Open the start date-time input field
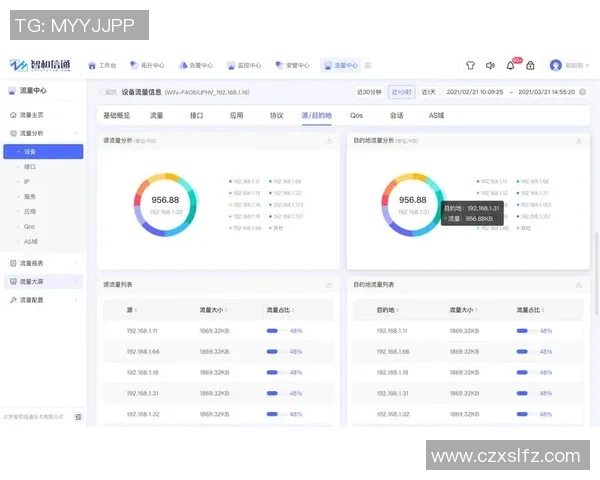Screen dimensions: 600x480 tap(476, 91)
